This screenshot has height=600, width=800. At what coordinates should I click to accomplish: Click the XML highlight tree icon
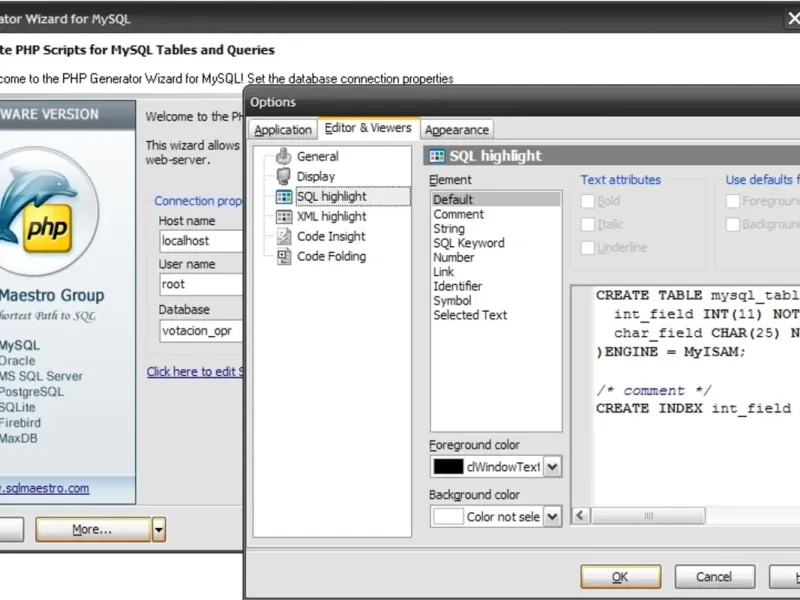(284, 216)
